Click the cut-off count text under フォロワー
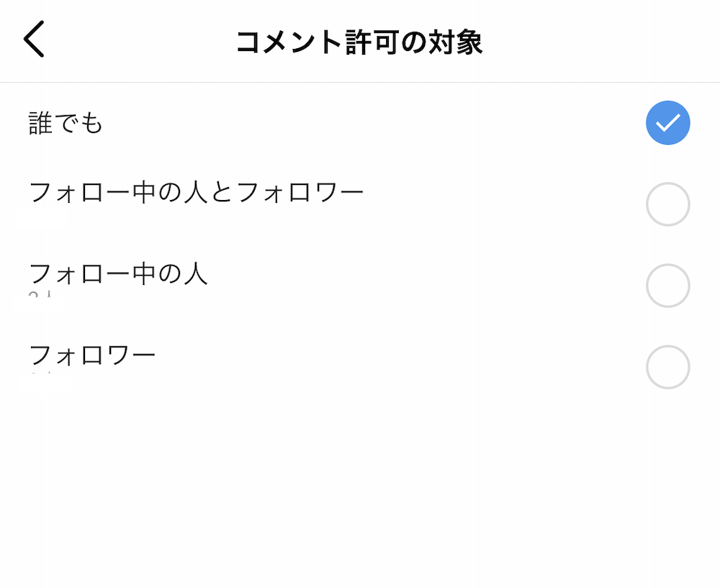 [40, 374]
